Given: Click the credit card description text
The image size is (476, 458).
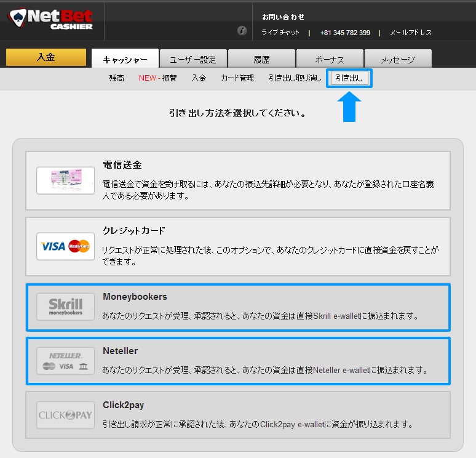Looking at the screenshot, I should click(270, 255).
